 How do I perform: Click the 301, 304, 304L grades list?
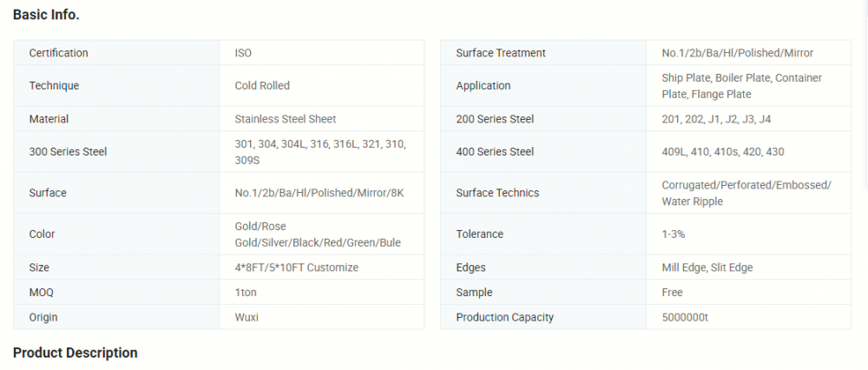point(319,152)
